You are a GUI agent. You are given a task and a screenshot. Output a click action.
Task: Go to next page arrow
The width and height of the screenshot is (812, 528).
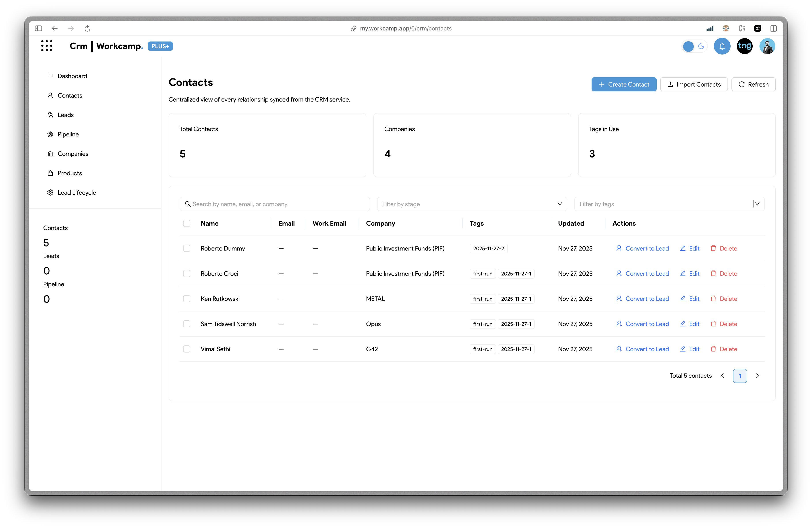757,375
